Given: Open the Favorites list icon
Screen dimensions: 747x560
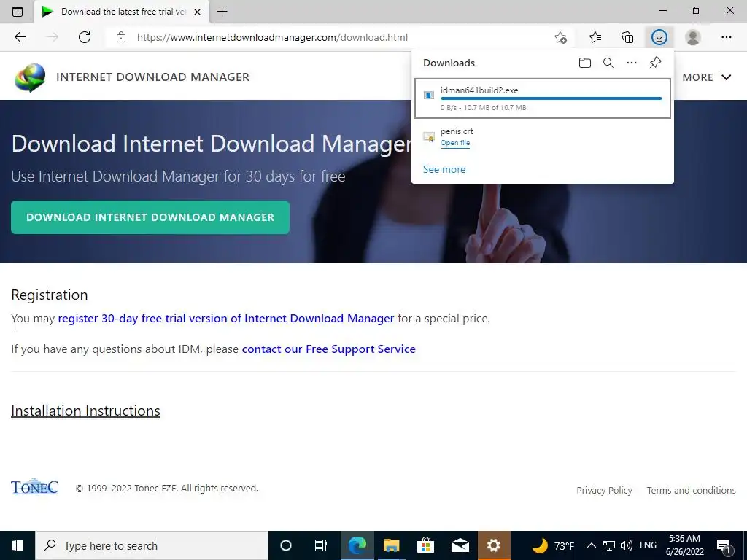Looking at the screenshot, I should (x=595, y=37).
